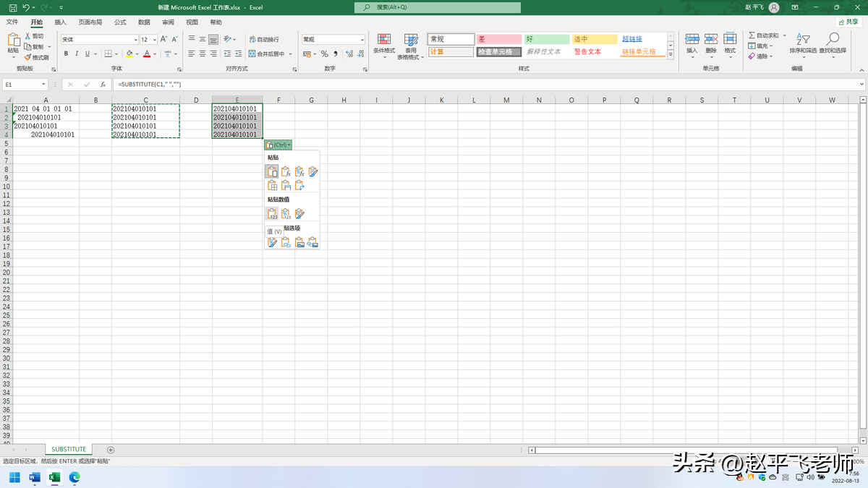Click the Format Painter (格式刷) button
Screen dimensions: 868x488
tap(36, 57)
